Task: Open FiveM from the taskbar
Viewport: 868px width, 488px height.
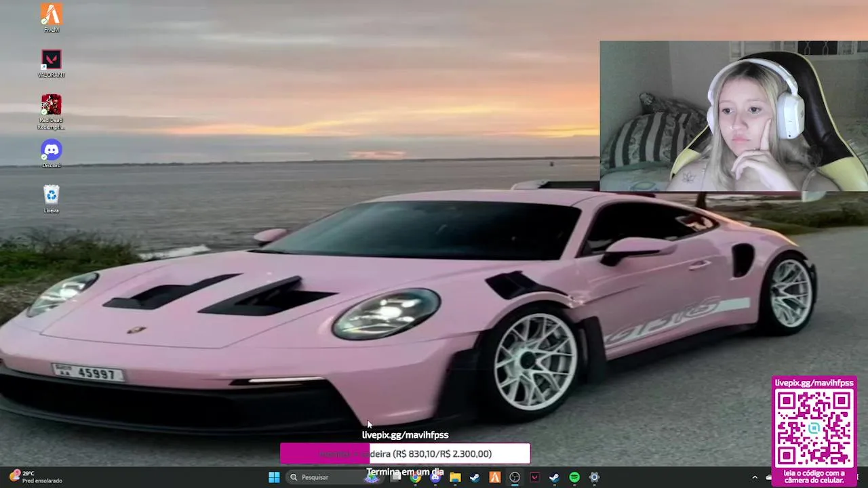Action: [x=495, y=477]
